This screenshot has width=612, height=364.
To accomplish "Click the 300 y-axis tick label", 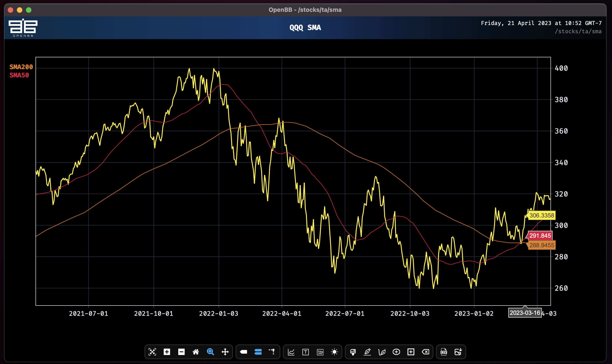I will (561, 225).
